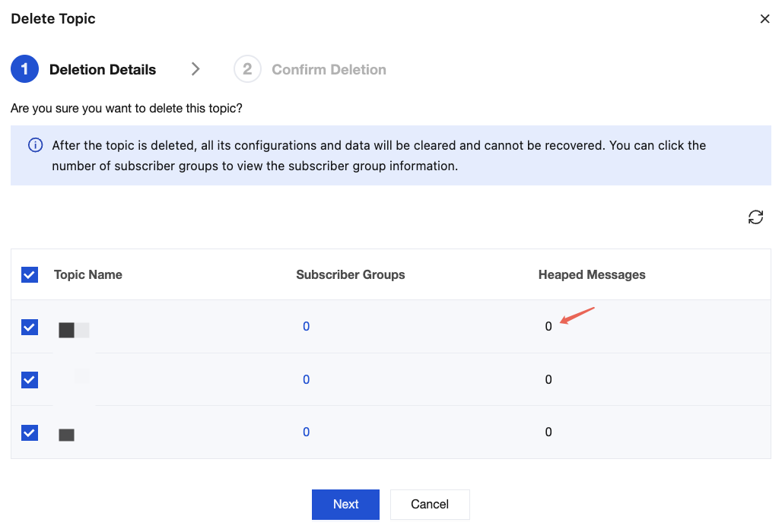Uncheck the second topic row checkbox
Viewport: 782px width, 532px height.
point(30,379)
